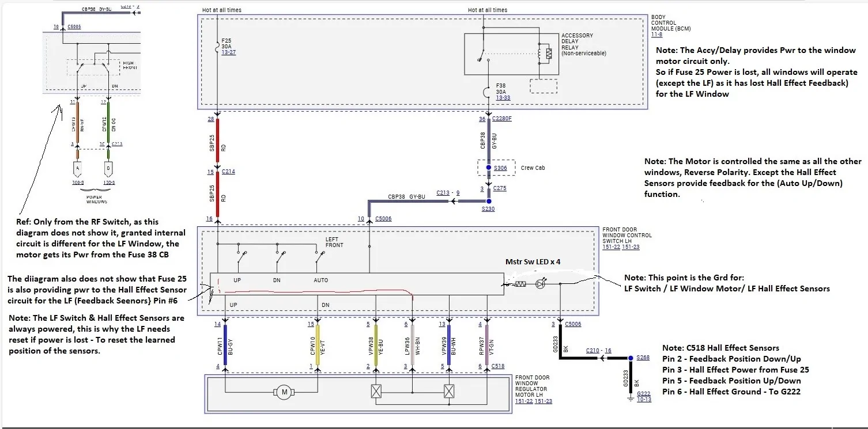868x429 pixels.
Task: Open the C210 - 16 connector link
Action: point(598,350)
